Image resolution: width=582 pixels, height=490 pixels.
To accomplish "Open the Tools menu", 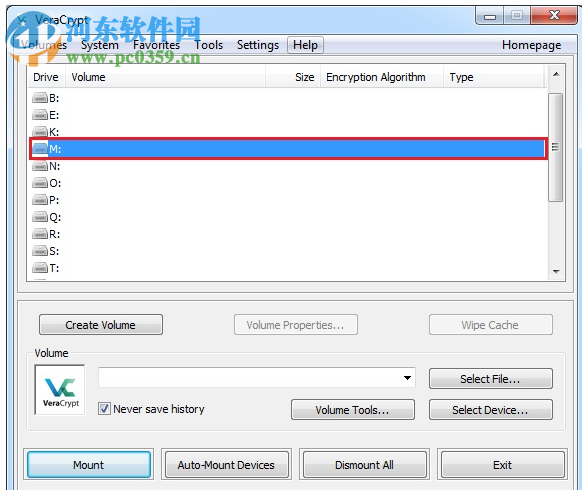I will tap(209, 45).
